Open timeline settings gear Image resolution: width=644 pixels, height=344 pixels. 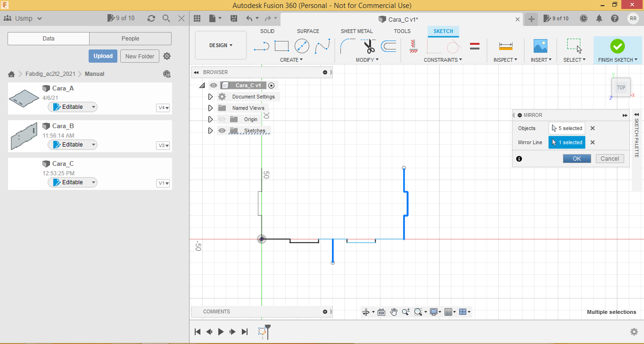point(634,332)
